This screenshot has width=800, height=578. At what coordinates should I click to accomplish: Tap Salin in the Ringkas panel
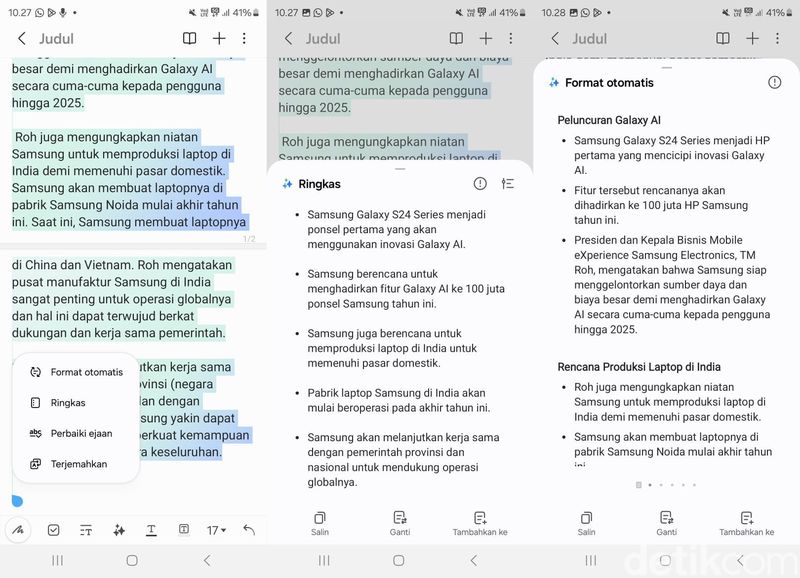(x=320, y=523)
